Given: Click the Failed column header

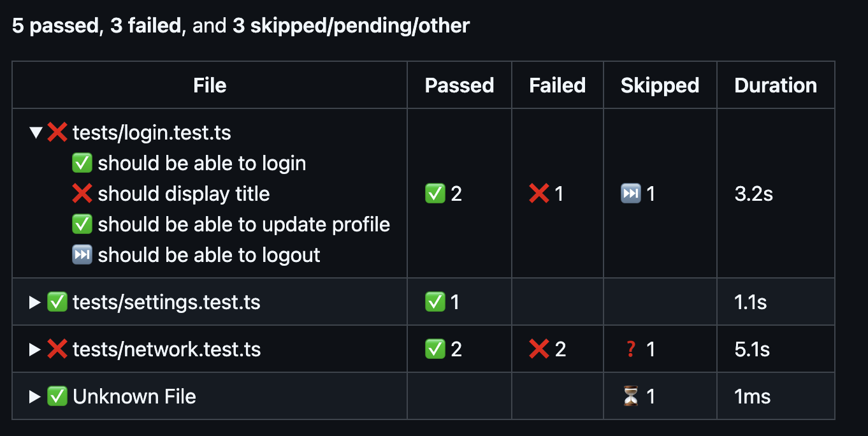Looking at the screenshot, I should click(x=558, y=85).
